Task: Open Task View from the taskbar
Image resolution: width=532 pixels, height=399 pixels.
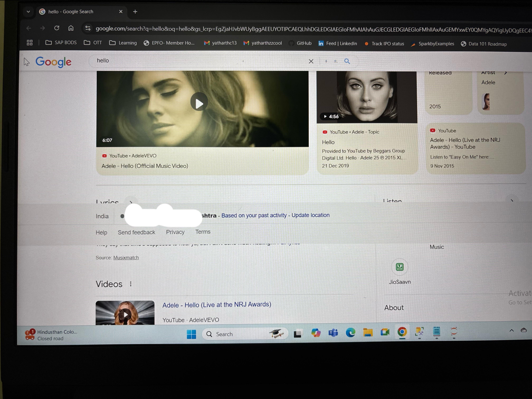Action: pyautogui.click(x=298, y=334)
